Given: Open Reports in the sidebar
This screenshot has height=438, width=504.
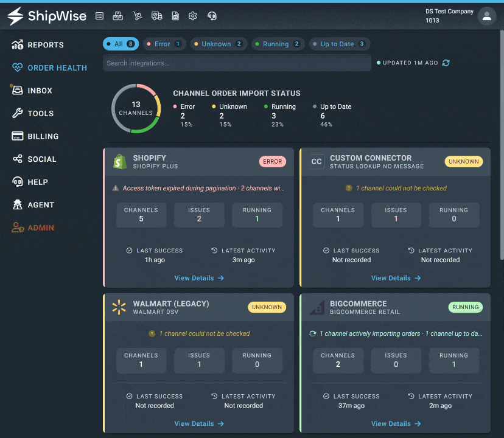Looking at the screenshot, I should pos(38,44).
